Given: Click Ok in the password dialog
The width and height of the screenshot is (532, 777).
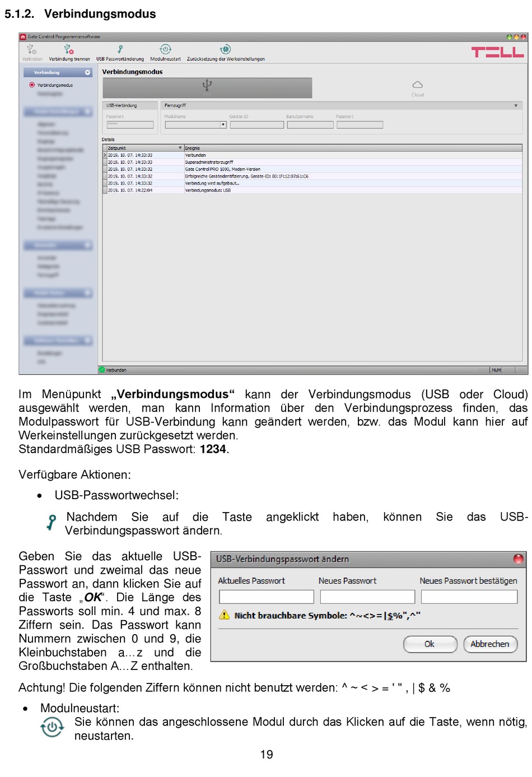Looking at the screenshot, I should click(430, 644).
